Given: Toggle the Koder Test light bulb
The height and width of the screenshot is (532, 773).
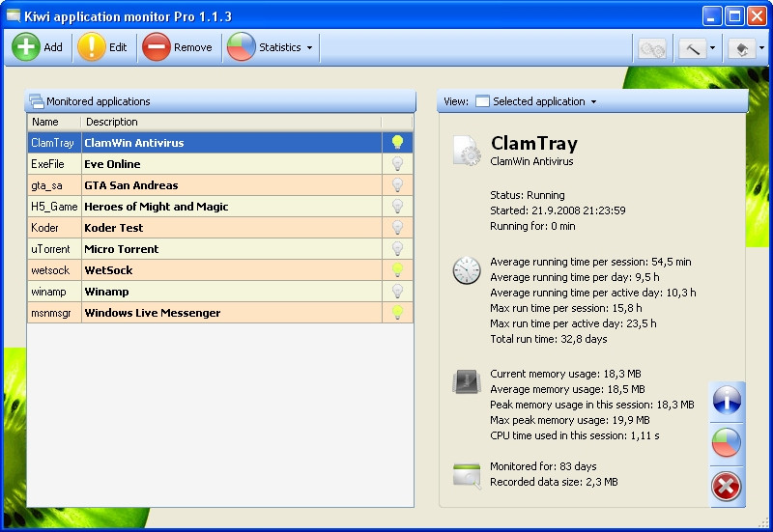Looking at the screenshot, I should [397, 227].
